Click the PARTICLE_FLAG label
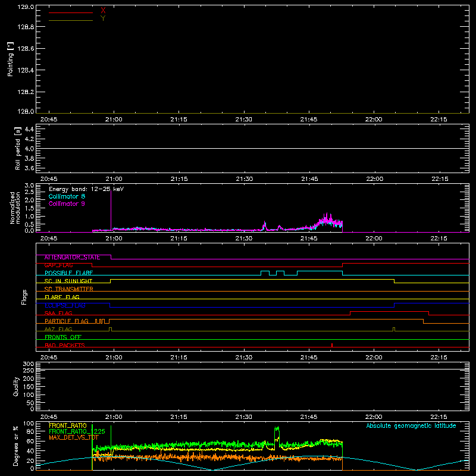Image resolution: width=476 pixels, height=476 pixels. coord(67,321)
